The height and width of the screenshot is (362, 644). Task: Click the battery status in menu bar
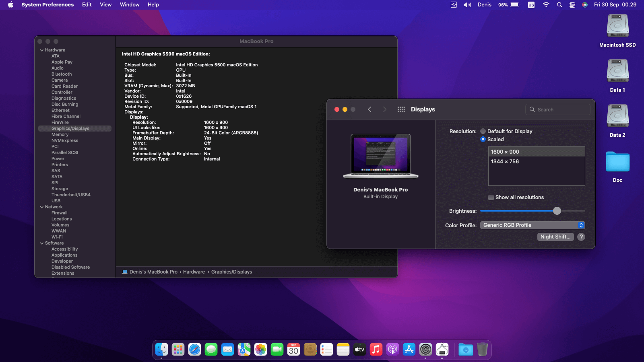pyautogui.click(x=509, y=5)
